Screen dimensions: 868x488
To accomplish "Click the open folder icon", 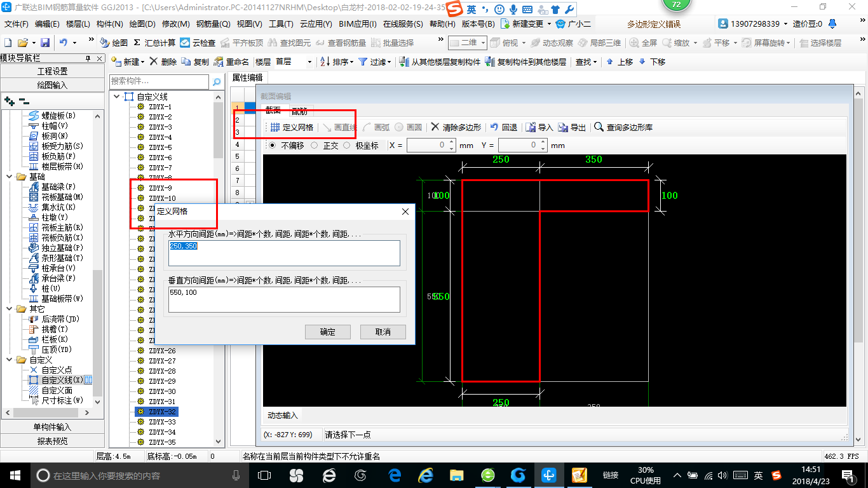I will (22, 43).
